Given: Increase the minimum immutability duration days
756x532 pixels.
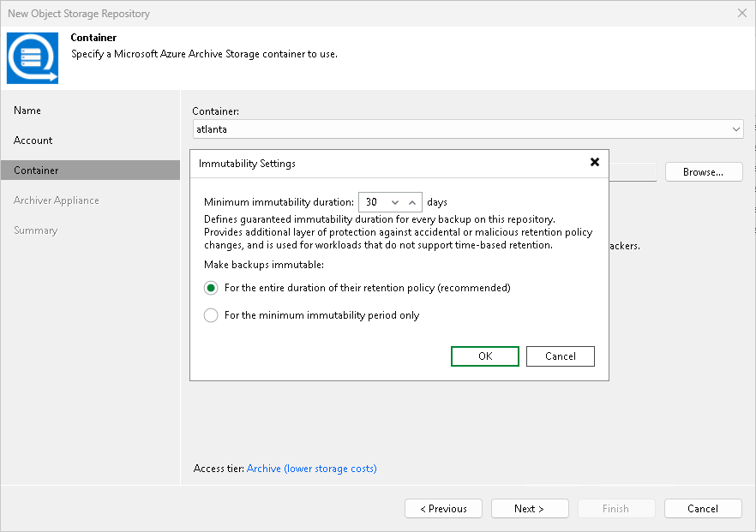Looking at the screenshot, I should (412, 202).
